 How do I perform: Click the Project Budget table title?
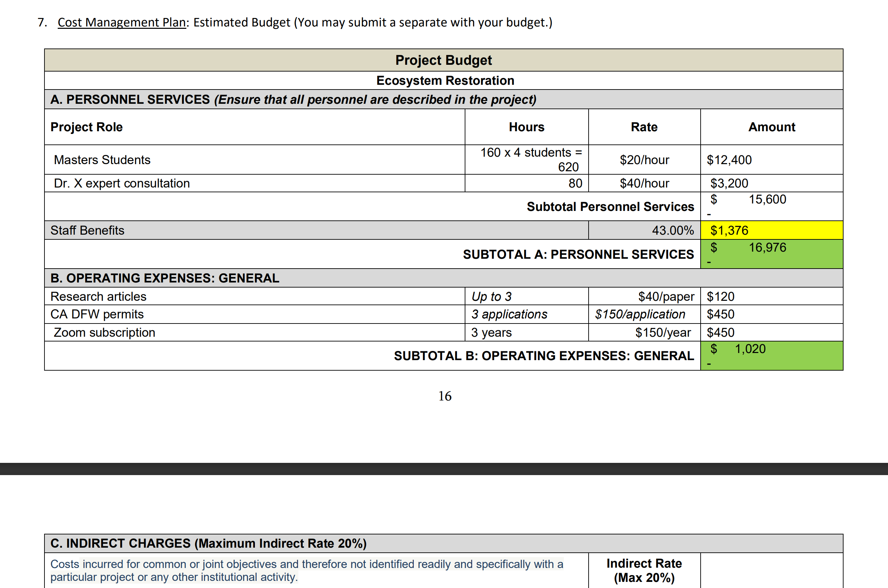pos(443,60)
